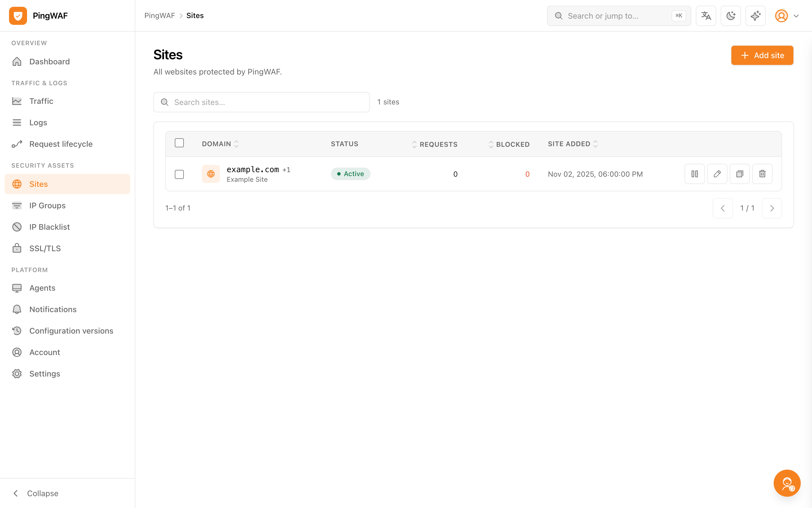
Task: Sort table by Site Added column
Action: pos(573,144)
